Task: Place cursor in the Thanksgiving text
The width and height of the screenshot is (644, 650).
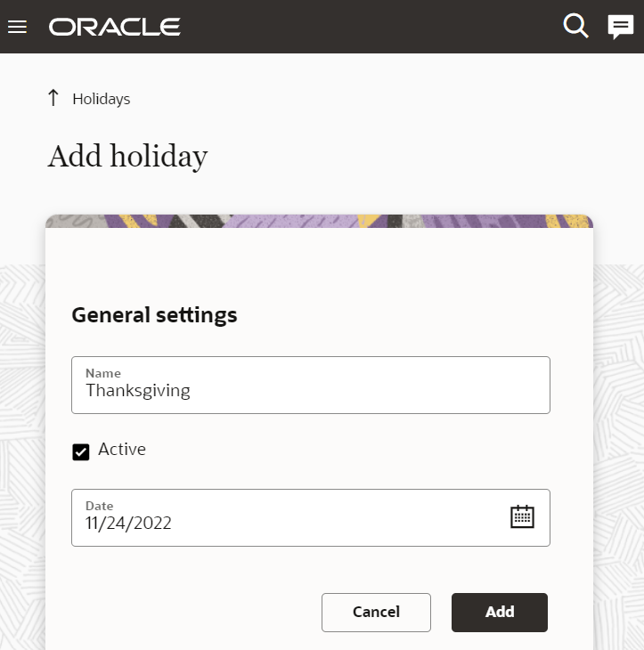Action: pyautogui.click(x=138, y=390)
